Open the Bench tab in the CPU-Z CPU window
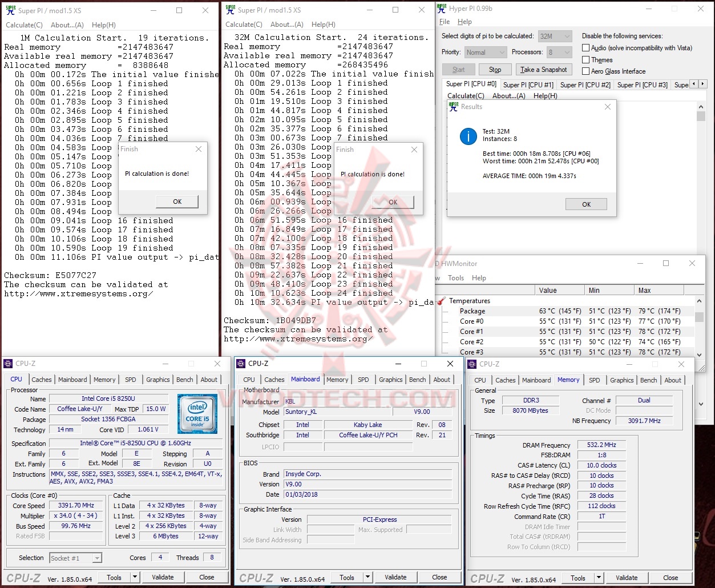This screenshot has width=715, height=588. (184, 380)
